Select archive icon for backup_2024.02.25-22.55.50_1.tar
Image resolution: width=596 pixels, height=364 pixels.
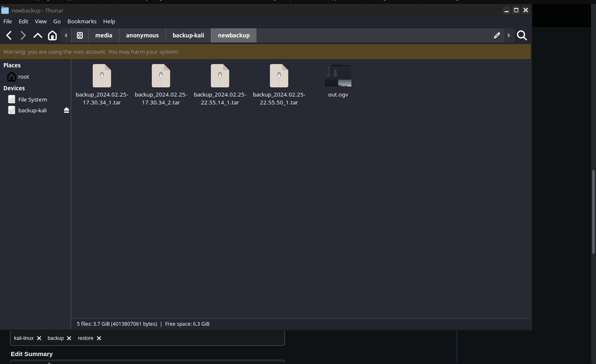[279, 76]
